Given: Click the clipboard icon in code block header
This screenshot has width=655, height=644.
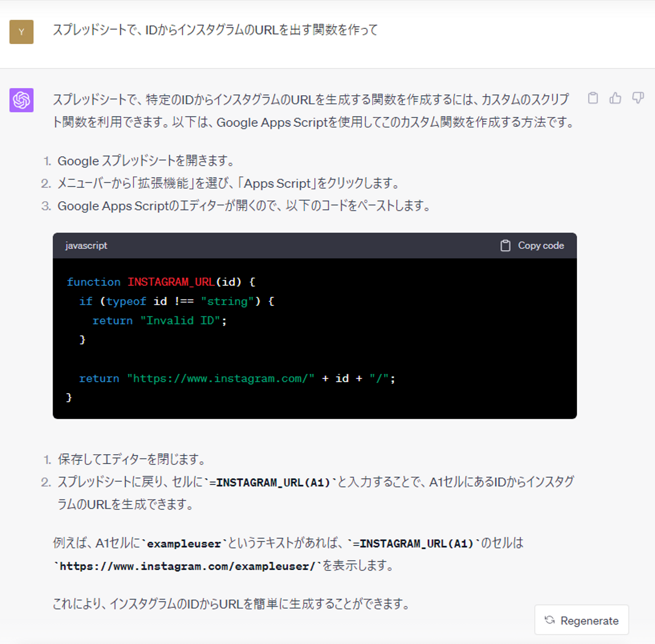Looking at the screenshot, I should 505,246.
